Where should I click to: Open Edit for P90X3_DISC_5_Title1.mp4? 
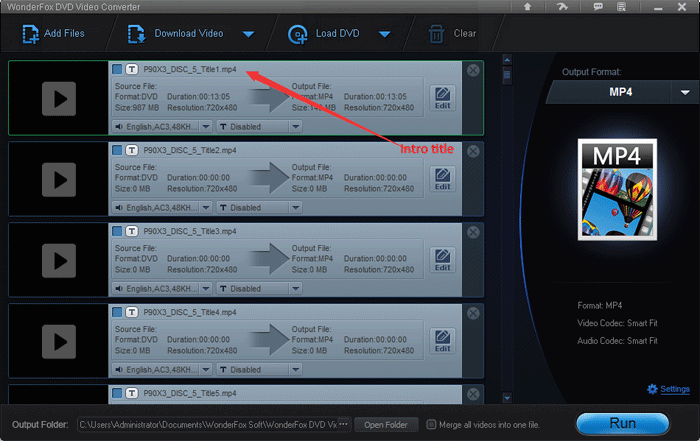tap(442, 98)
